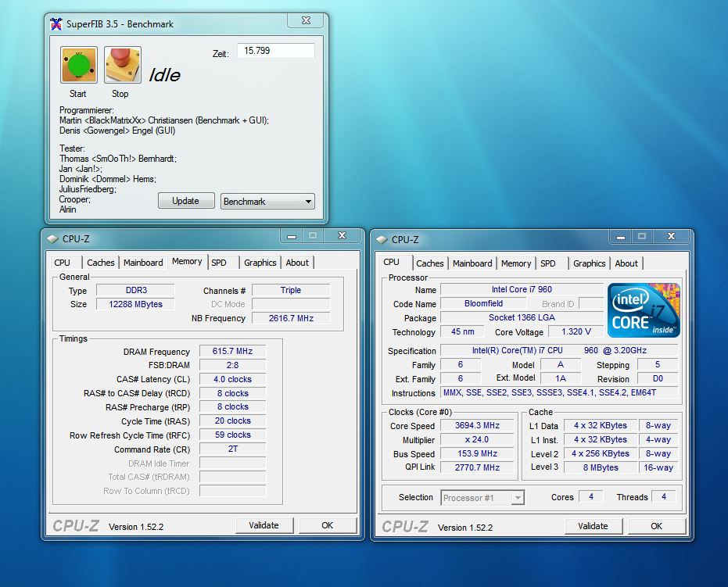Click the Command Rate value 2T

tap(232, 449)
